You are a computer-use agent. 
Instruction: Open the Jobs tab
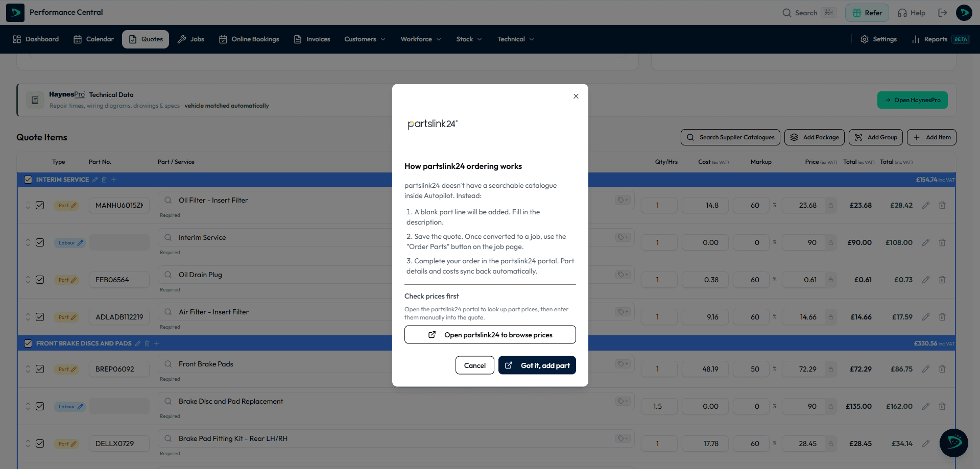click(191, 39)
